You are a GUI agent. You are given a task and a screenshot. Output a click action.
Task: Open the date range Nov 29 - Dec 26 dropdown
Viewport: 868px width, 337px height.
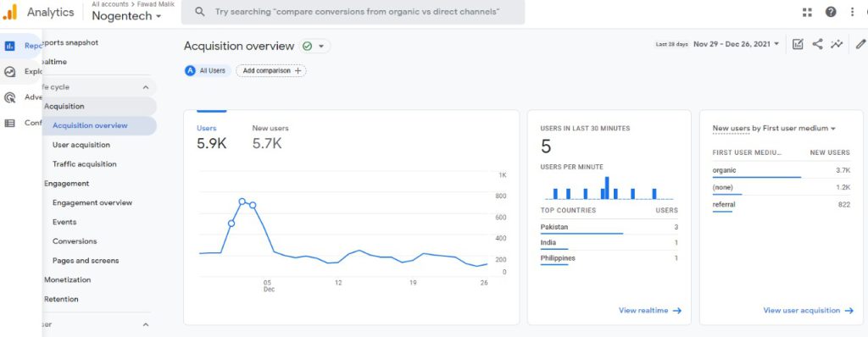point(736,44)
